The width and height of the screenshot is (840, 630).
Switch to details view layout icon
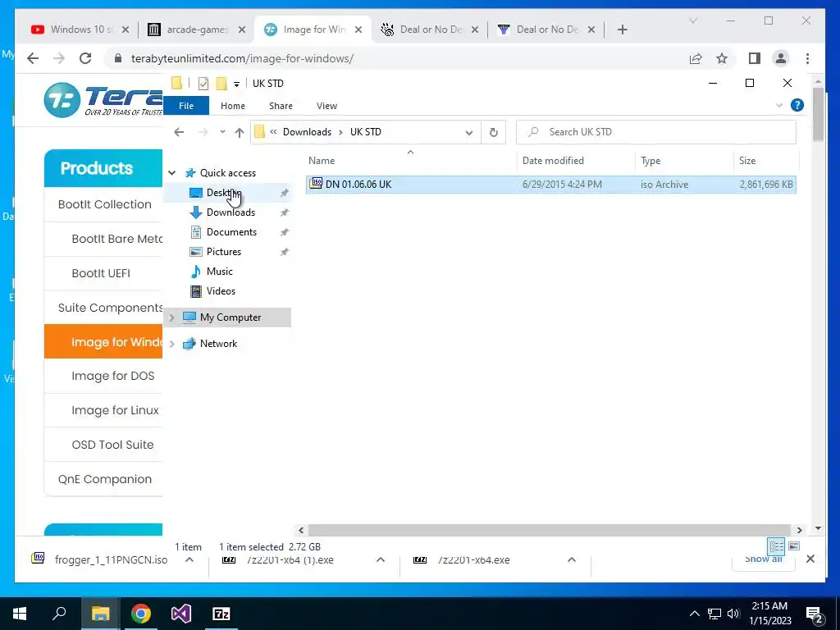pos(776,546)
